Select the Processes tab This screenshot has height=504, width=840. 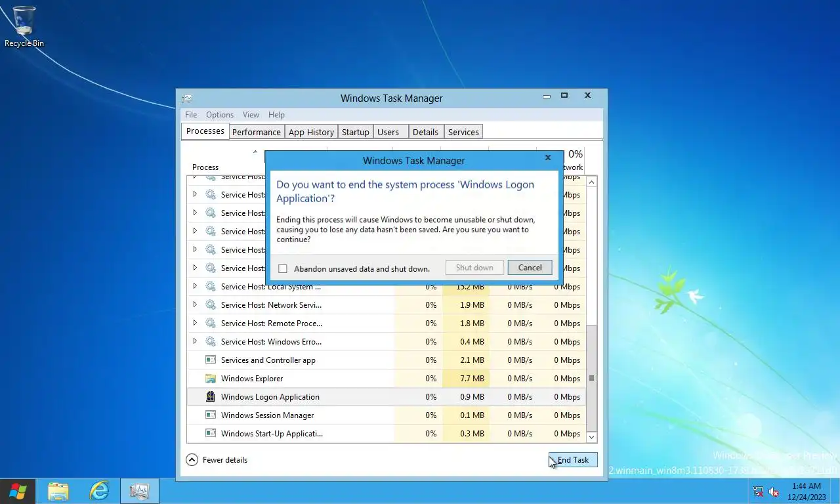(205, 131)
